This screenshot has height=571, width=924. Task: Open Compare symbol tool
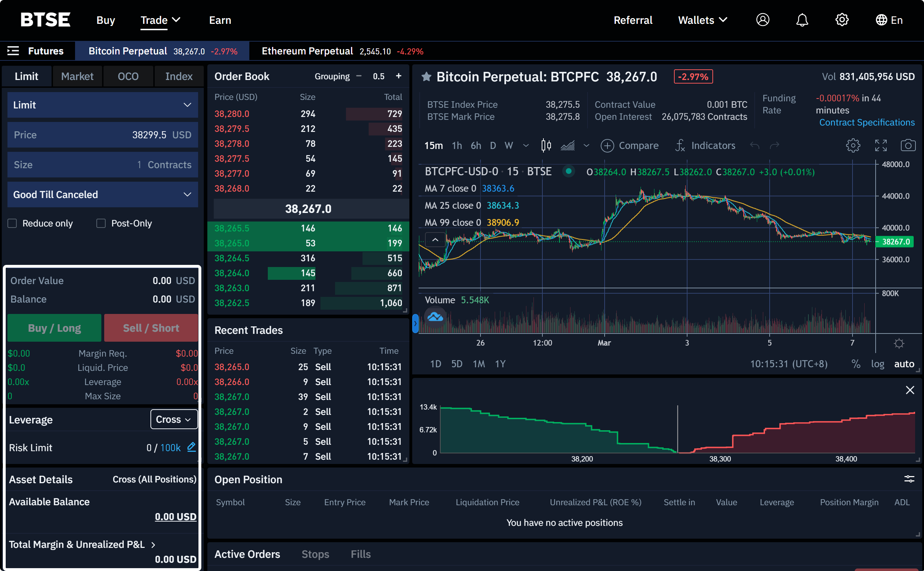(630, 145)
